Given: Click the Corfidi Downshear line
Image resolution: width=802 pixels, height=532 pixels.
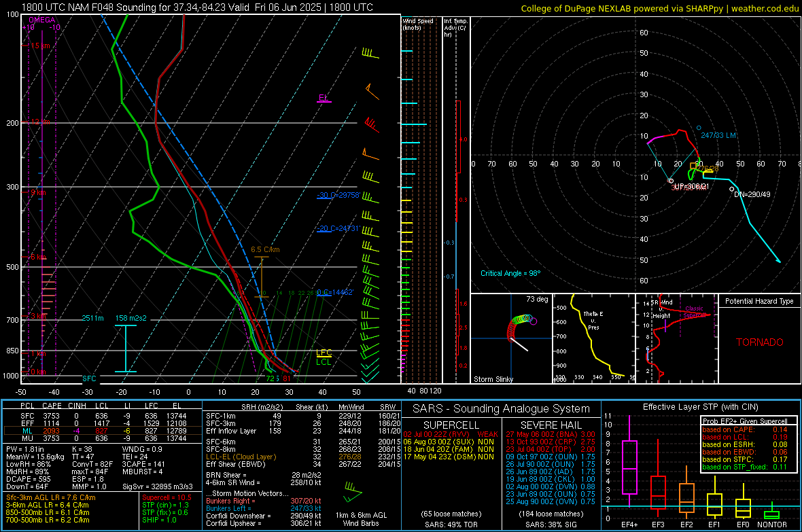Looking at the screenshot, I should point(264,516).
